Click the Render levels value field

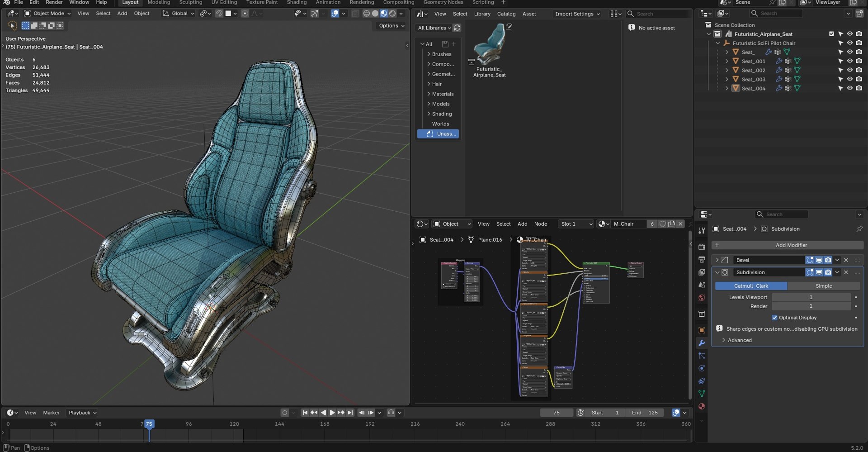[x=811, y=306]
